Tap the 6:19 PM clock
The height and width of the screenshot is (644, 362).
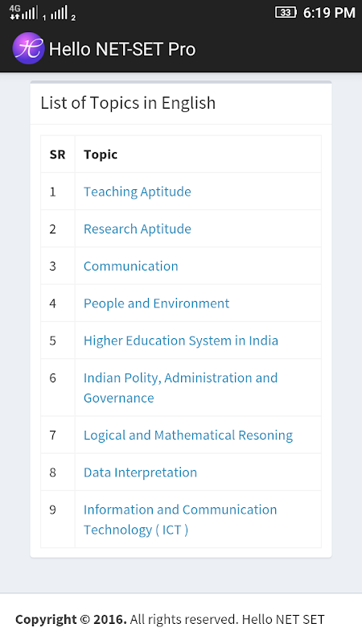click(329, 13)
